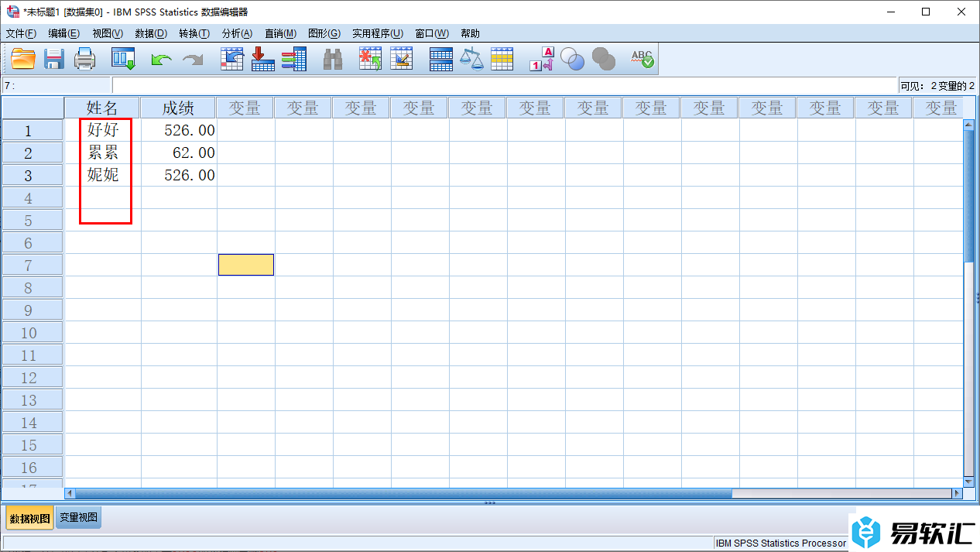Screen dimensions: 980x552
Task: Print using the printer icon
Action: 84,59
